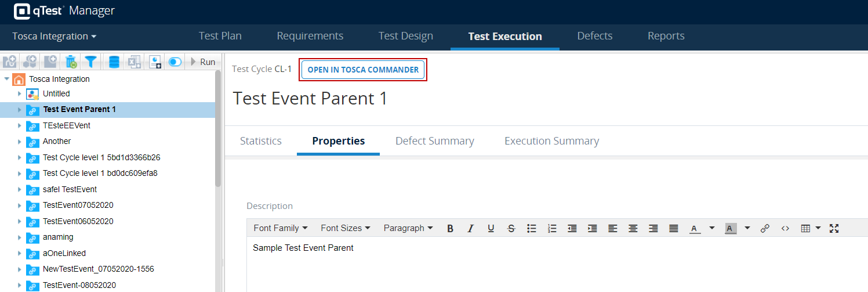Image resolution: width=868 pixels, height=292 pixels.
Task: Insert a link in the description editor
Action: (765, 228)
